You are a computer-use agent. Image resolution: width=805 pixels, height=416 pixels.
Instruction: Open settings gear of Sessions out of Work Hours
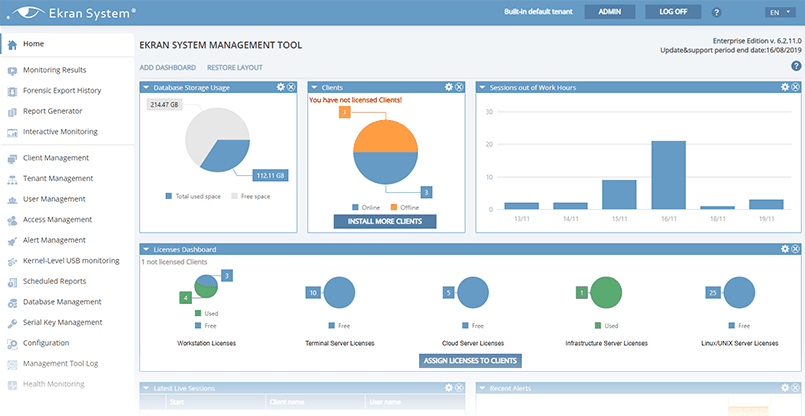click(785, 87)
